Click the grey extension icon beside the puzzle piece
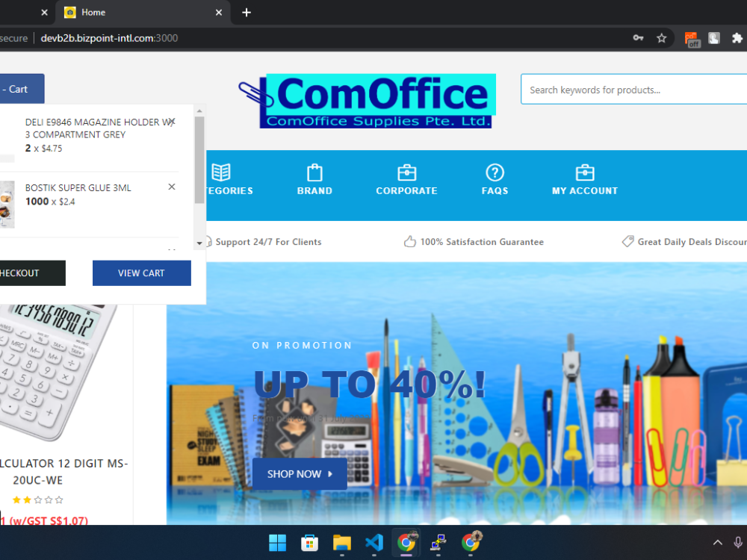The image size is (747, 560). pyautogui.click(x=713, y=38)
